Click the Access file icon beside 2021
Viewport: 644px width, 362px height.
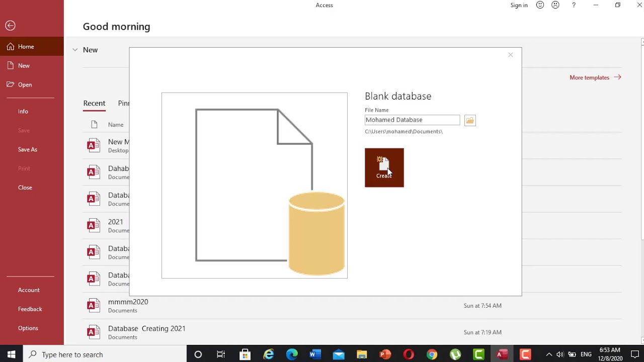pyautogui.click(x=94, y=226)
